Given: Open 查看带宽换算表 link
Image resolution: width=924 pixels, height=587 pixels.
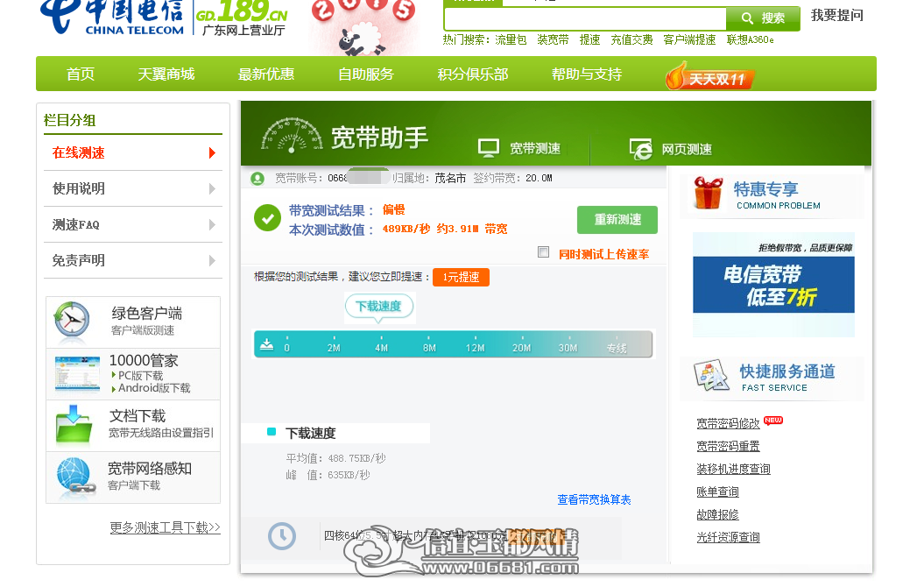Looking at the screenshot, I should [x=594, y=499].
